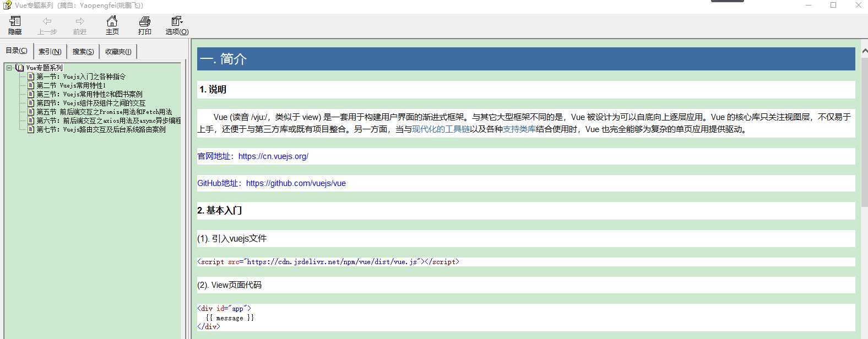Open 第四节: Vuejs组件及组件之间的交互
Viewport: 868px width, 339px height.
click(91, 103)
